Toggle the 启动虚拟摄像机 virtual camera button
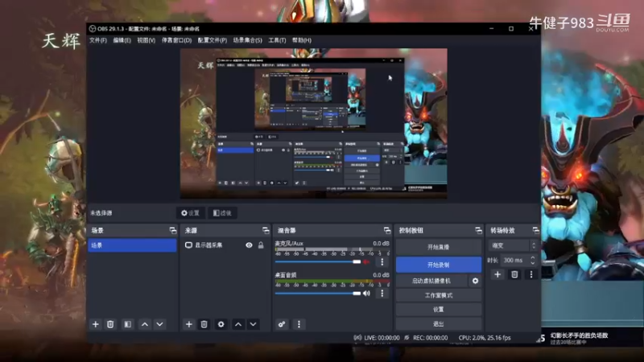 (x=431, y=281)
